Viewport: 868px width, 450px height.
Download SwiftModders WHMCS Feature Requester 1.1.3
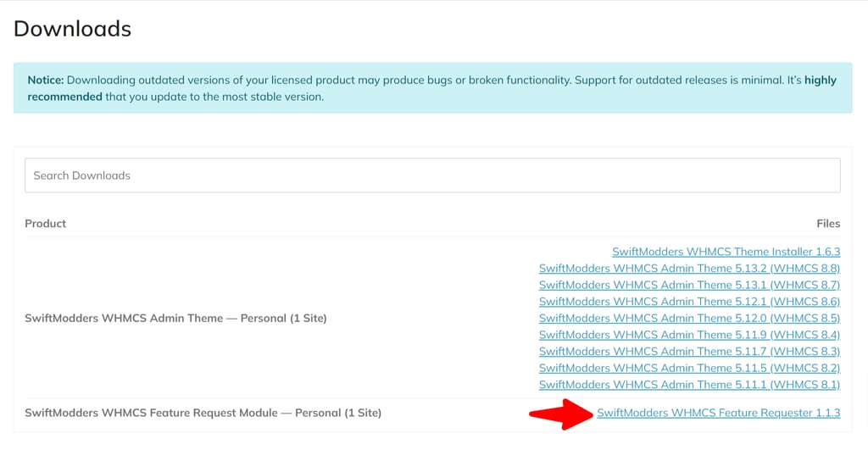718,413
